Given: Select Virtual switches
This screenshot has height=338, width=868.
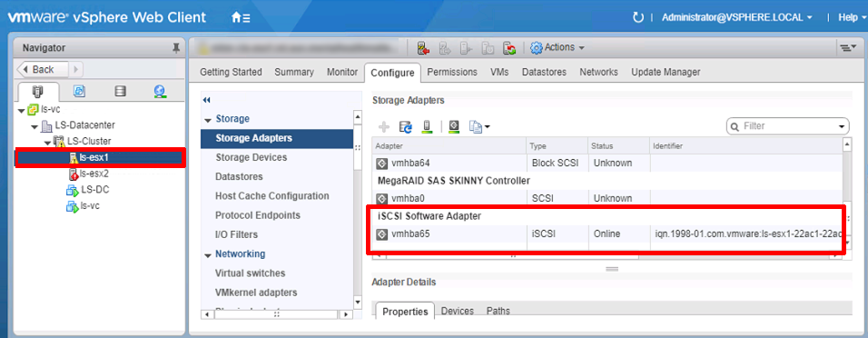Looking at the screenshot, I should [251, 273].
